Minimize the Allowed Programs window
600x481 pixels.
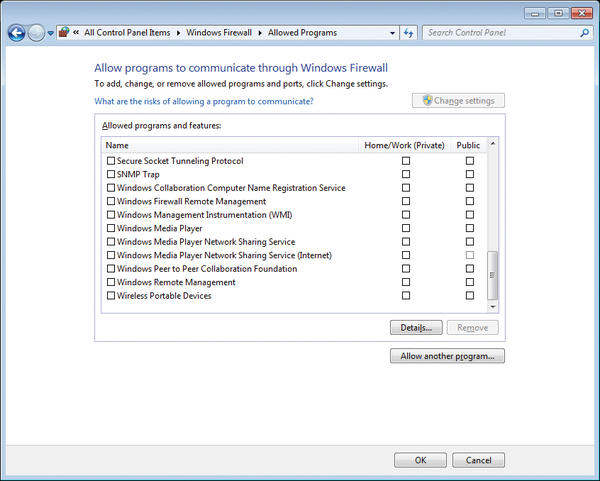(x=535, y=13)
